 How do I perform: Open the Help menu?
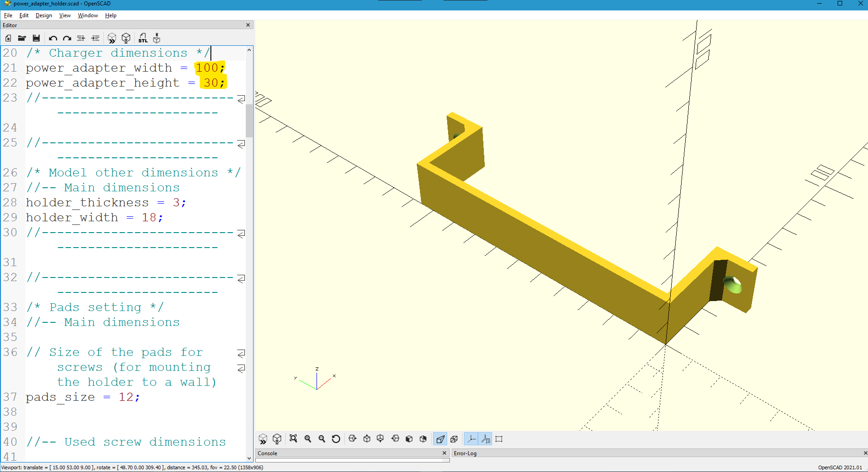pyautogui.click(x=111, y=15)
